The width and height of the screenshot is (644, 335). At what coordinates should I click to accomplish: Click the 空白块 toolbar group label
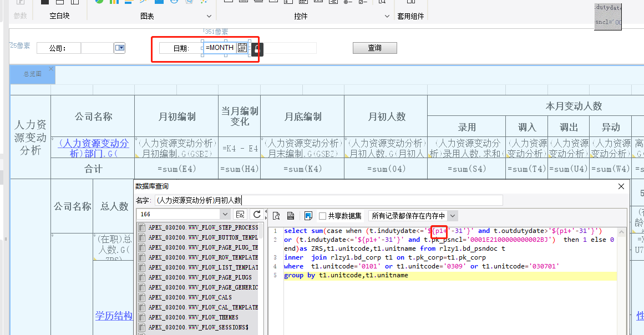(x=59, y=16)
